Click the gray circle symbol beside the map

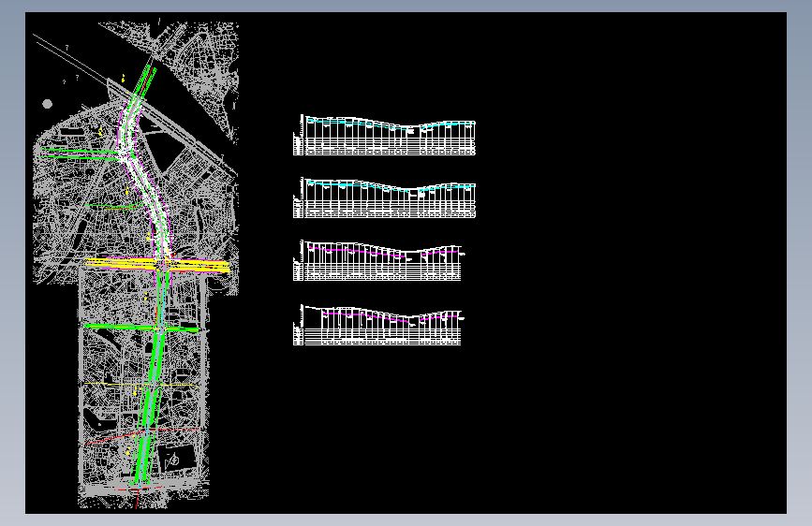[47, 104]
